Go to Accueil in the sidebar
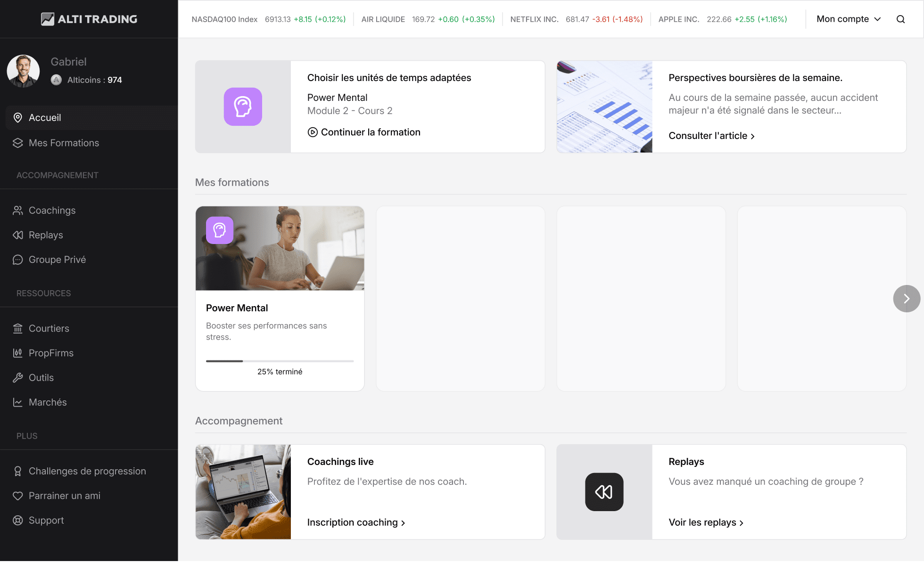The height and width of the screenshot is (562, 924). click(91, 118)
